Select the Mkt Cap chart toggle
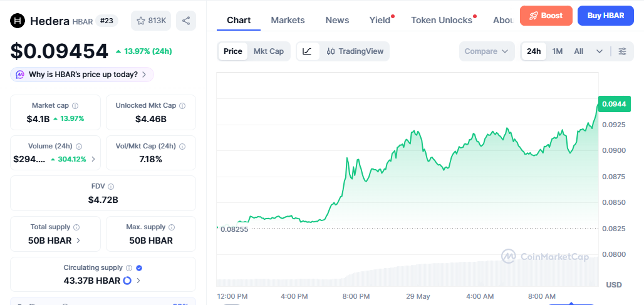This screenshot has width=644, height=305. (269, 51)
